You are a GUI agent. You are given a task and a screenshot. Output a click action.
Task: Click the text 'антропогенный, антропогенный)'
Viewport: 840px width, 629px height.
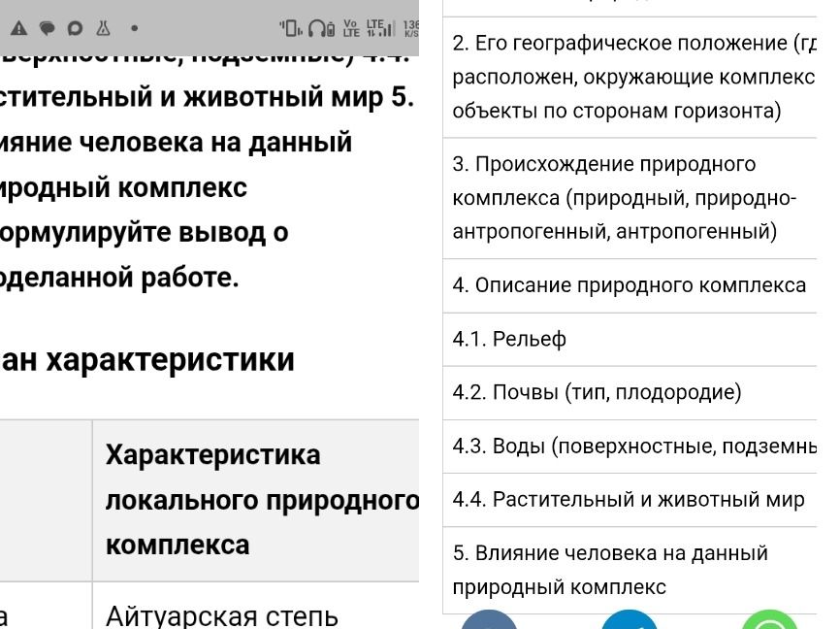pos(614,232)
